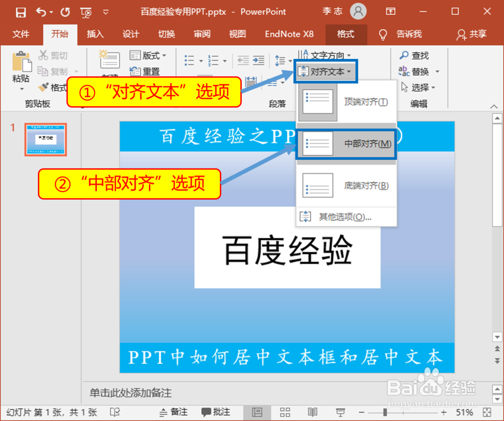Image resolution: width=504 pixels, height=421 pixels.
Task: Click the 查找 (Find) button
Action: click(x=414, y=55)
